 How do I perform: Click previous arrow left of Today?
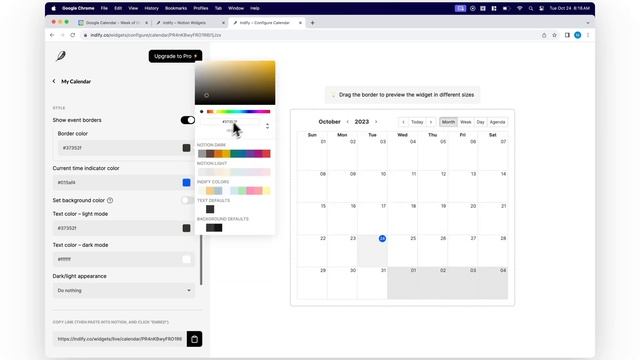pyautogui.click(x=403, y=122)
